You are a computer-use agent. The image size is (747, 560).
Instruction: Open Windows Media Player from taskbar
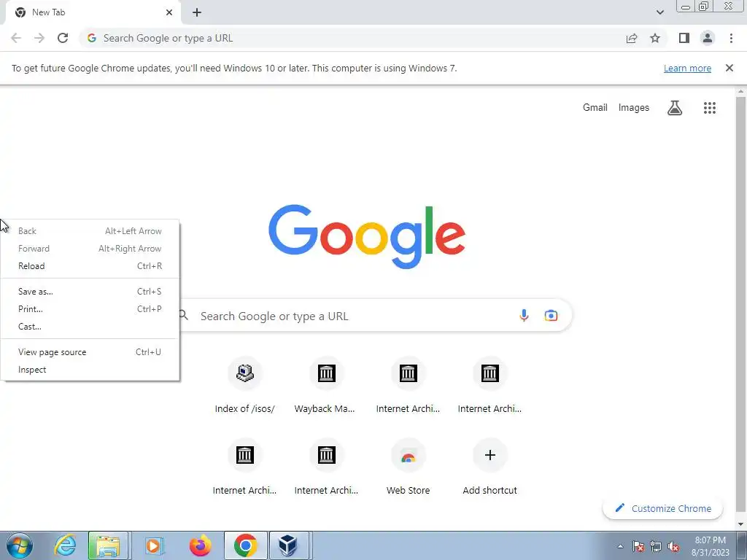point(153,545)
